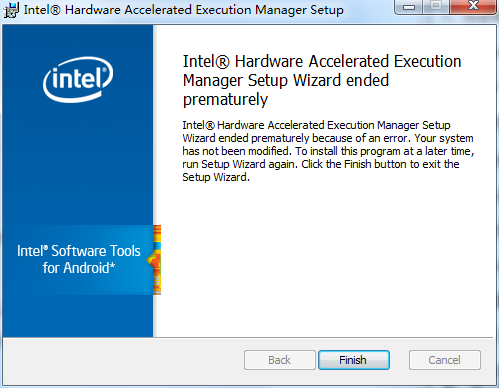Click the window title 'Intel Hardware Accelerated Execution Manager Setup'
499x388 pixels.
click(x=184, y=10)
